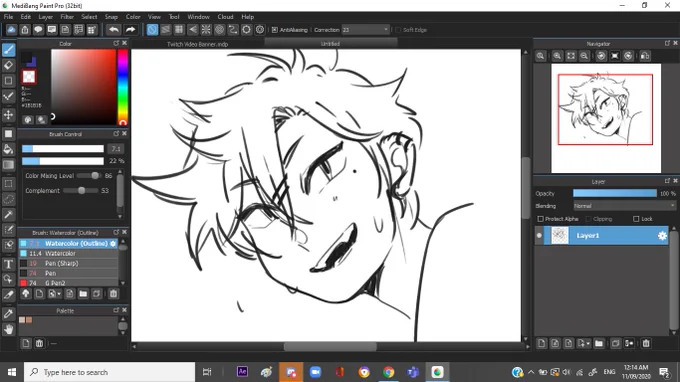The width and height of the screenshot is (680, 382).
Task: Zoom in using Navigator icon
Action: [557, 56]
